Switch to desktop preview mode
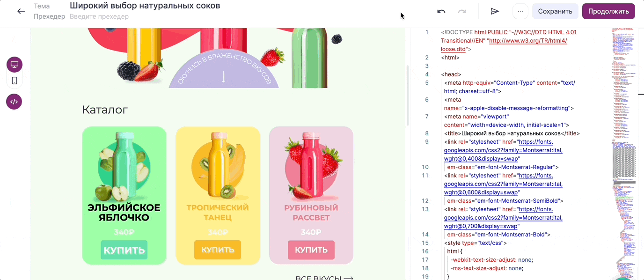The width and height of the screenshot is (644, 280). tap(15, 65)
